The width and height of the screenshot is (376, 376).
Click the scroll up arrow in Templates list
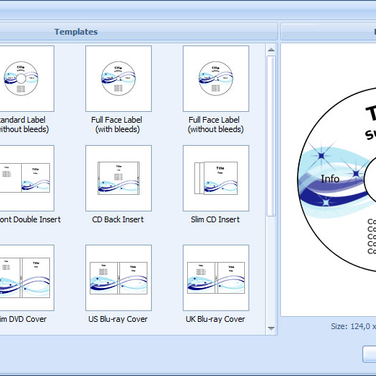(271, 50)
